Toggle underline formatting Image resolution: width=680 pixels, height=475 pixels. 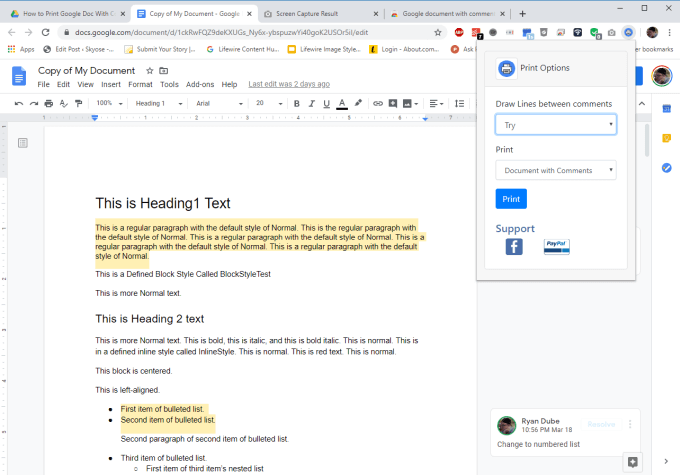[x=325, y=103]
